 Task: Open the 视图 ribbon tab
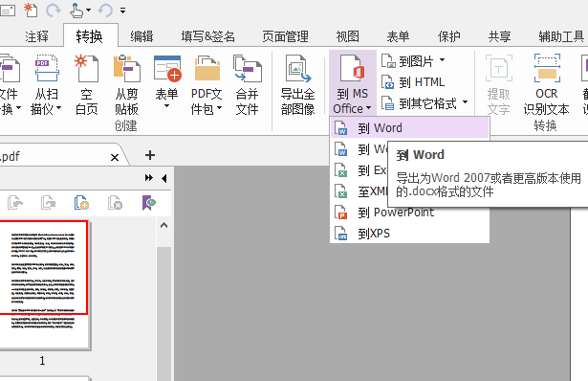coord(348,36)
